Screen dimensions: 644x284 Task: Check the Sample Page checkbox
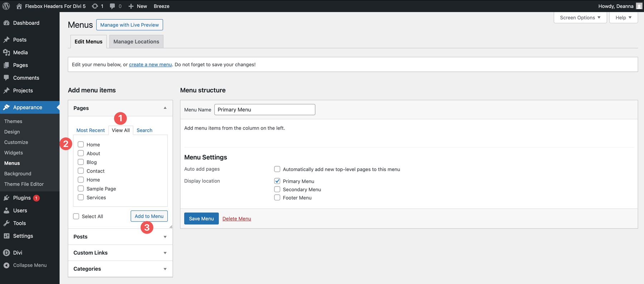tap(81, 188)
